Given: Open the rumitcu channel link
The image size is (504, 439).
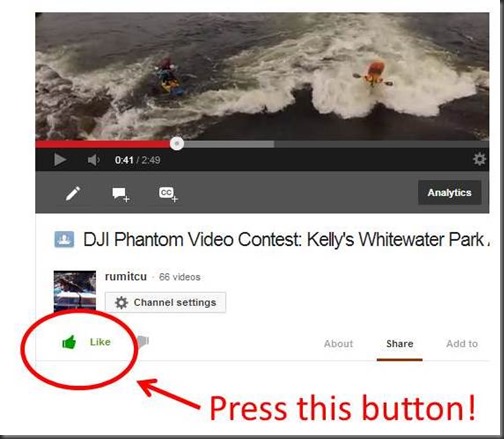Looking at the screenshot, I should 126,277.
